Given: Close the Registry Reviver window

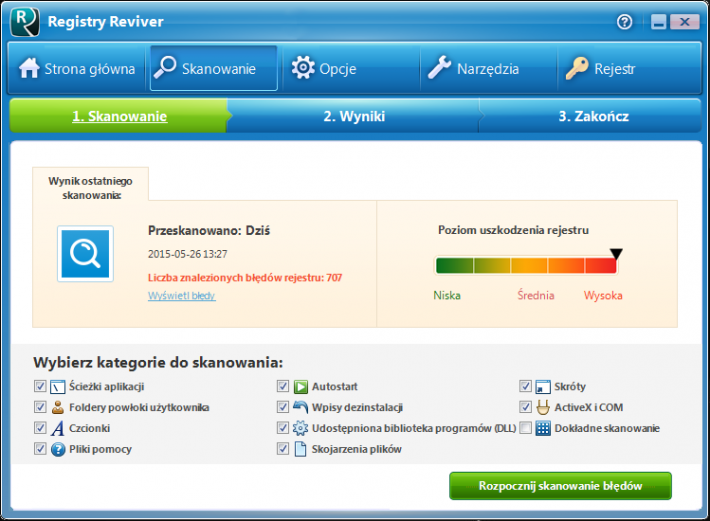Looking at the screenshot, I should 685,22.
